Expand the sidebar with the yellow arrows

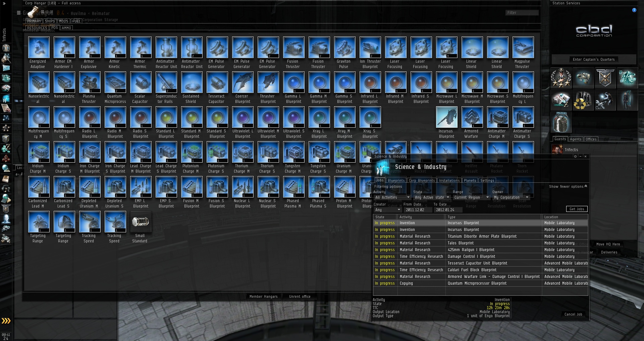click(x=6, y=321)
